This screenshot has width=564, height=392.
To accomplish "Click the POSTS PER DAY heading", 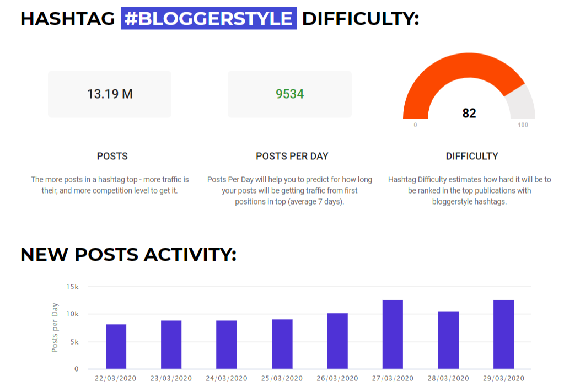I will (292, 156).
